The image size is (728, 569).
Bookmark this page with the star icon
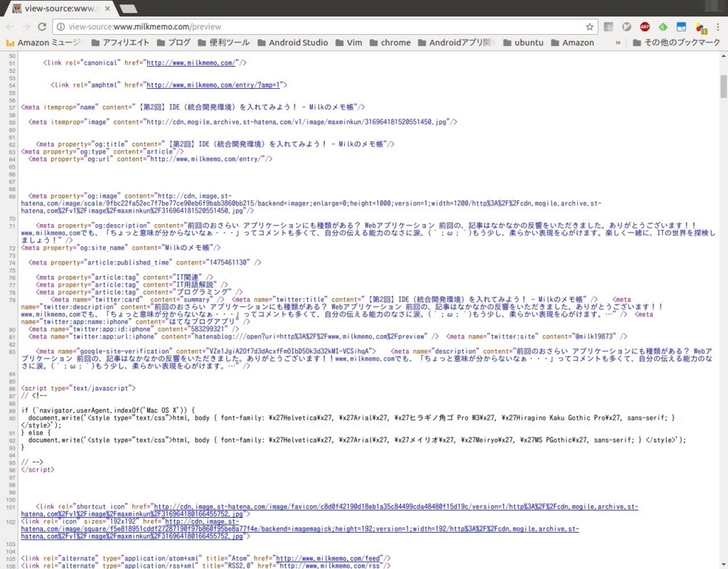[589, 26]
